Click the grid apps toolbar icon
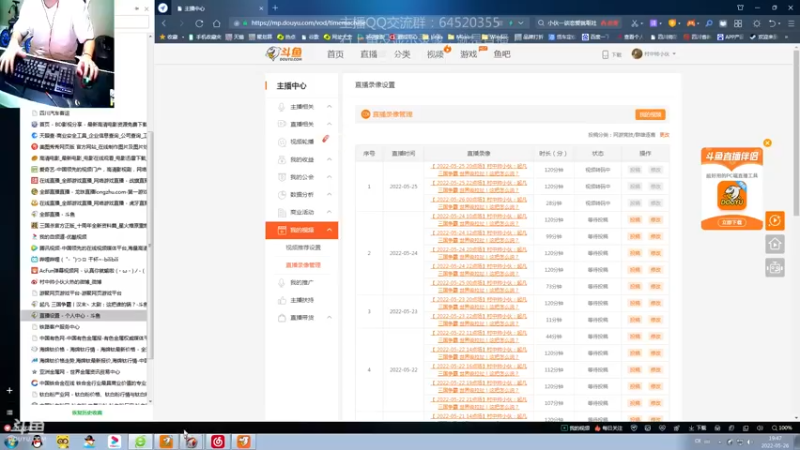 (x=738, y=23)
